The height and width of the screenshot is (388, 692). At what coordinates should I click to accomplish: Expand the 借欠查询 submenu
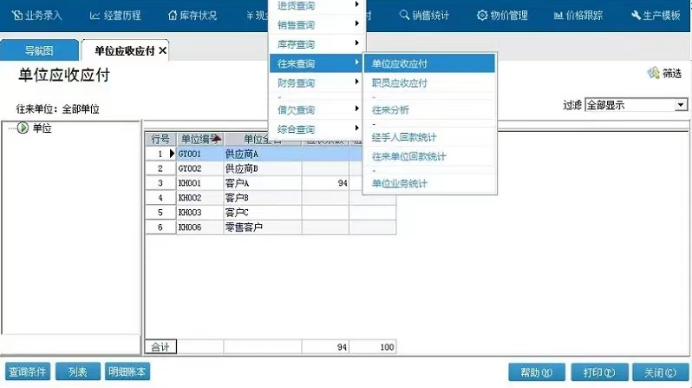pyautogui.click(x=317, y=110)
